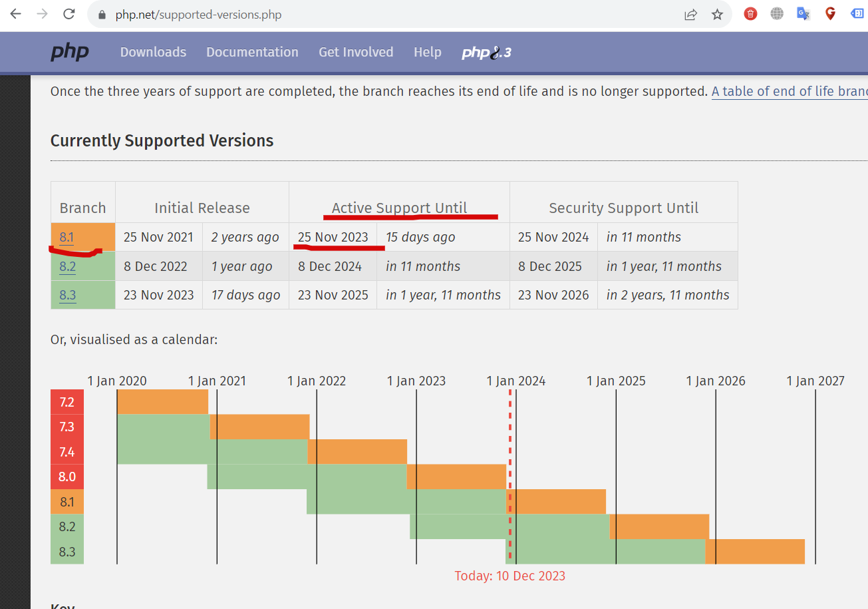This screenshot has width=868, height=609.
Task: Open the 8.1 branch link
Action: pos(67,238)
